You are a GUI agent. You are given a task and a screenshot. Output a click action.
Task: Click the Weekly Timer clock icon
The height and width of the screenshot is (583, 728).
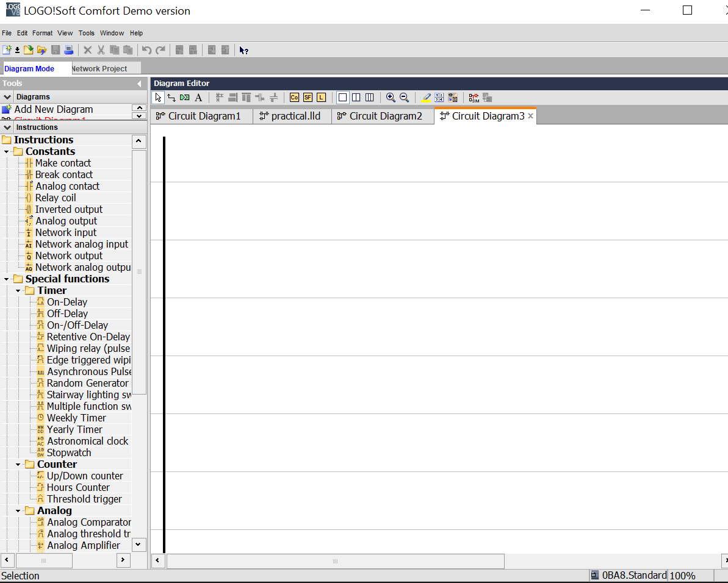40,417
